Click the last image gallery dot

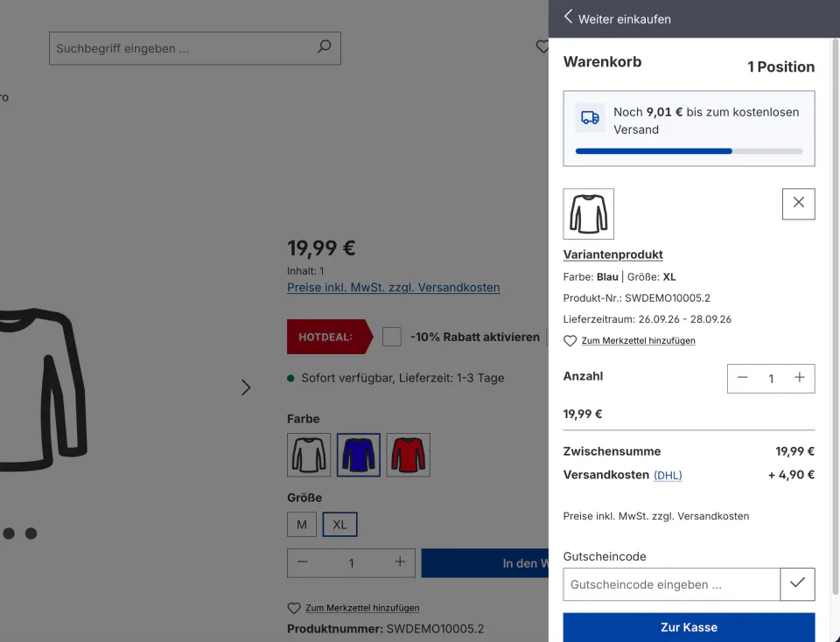click(31, 534)
